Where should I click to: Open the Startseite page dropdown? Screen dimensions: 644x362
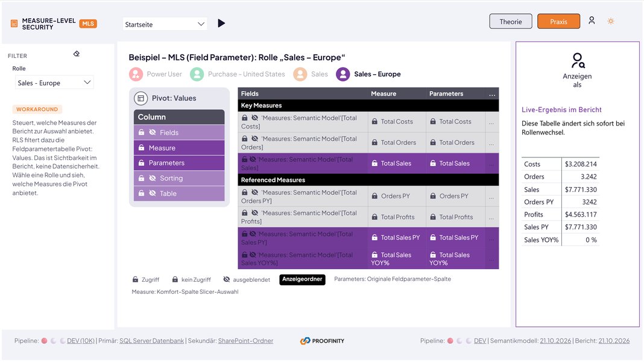(x=165, y=24)
